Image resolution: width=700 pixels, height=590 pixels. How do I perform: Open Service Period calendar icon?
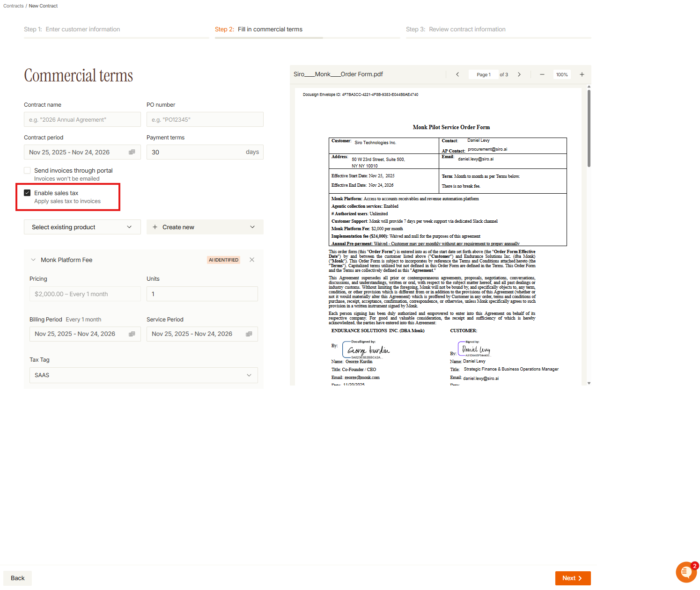click(249, 334)
